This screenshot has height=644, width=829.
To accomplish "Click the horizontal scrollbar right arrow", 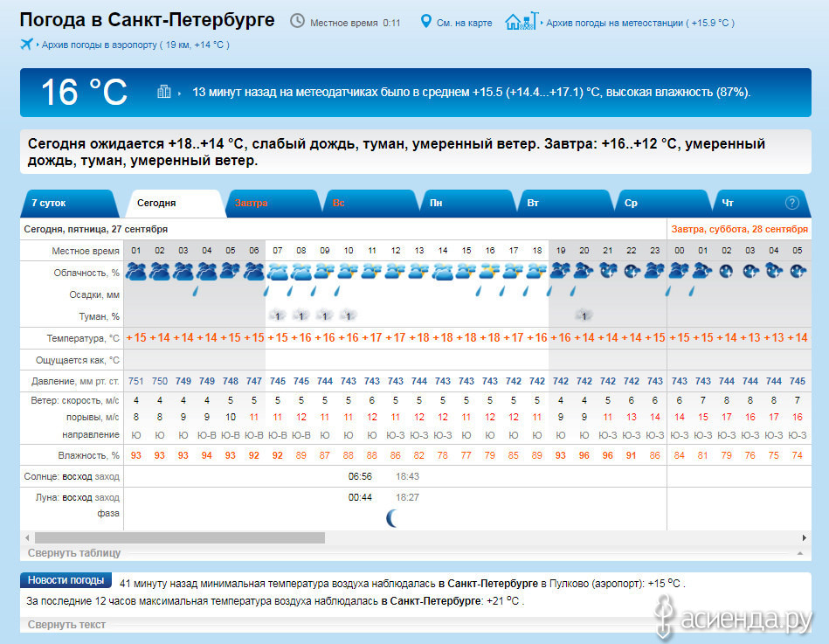I will [x=805, y=537].
